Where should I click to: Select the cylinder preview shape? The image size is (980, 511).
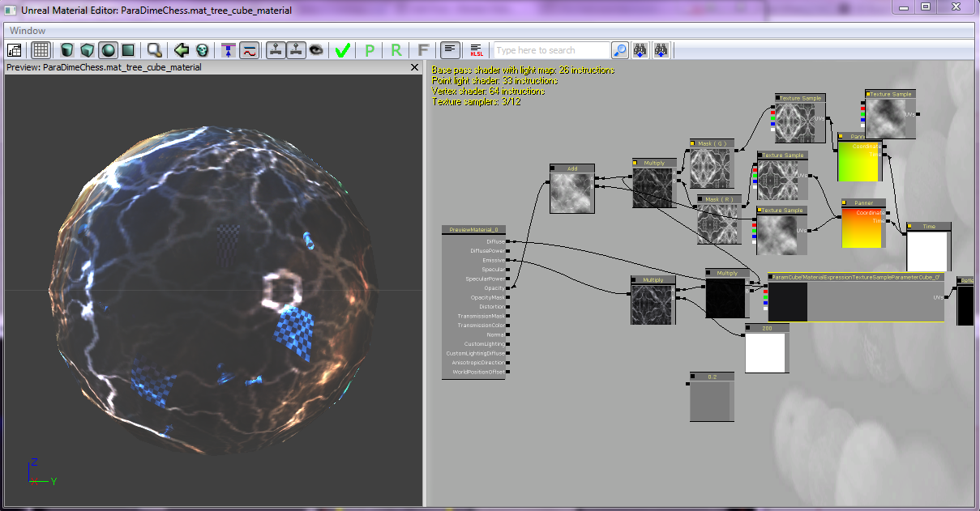[68, 50]
